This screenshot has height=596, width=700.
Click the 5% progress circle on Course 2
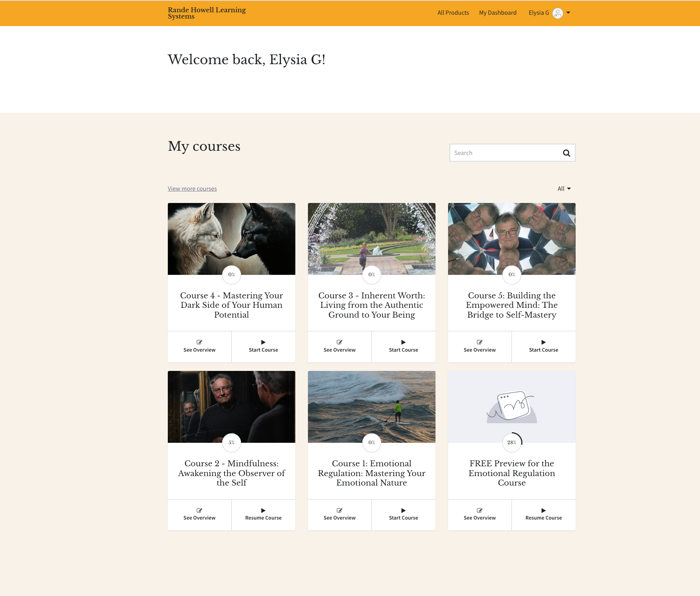[231, 442]
